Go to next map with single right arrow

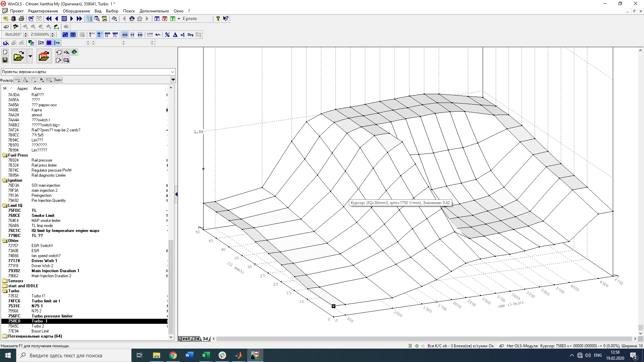71,19
